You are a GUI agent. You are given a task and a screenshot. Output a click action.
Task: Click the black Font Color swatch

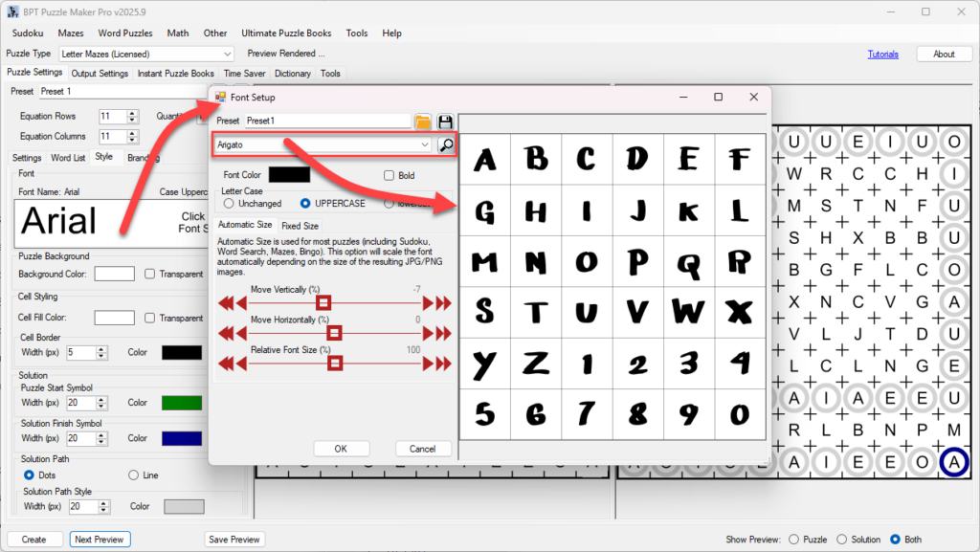289,175
